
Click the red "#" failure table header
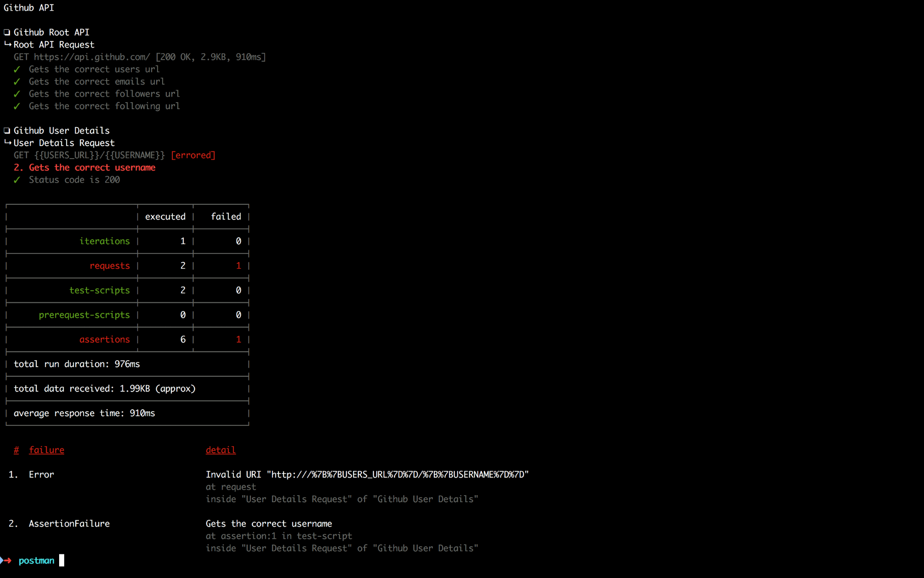click(x=16, y=450)
